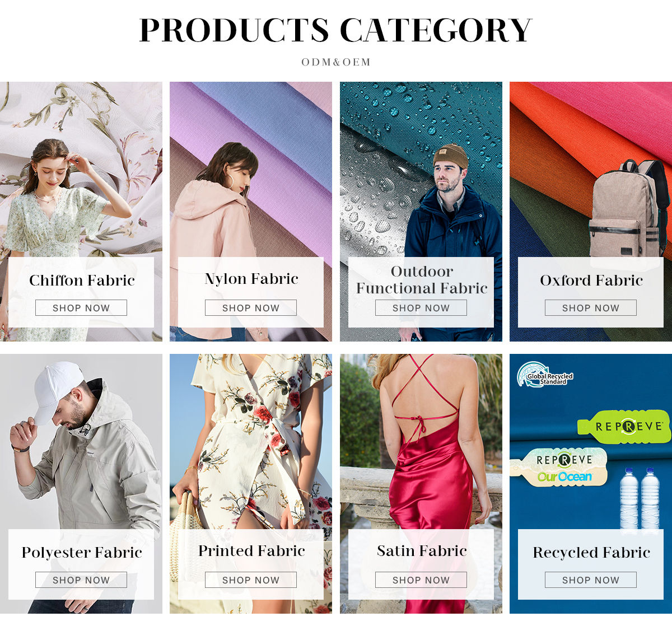Click SHOP NOW under Recycled Fabric

[x=591, y=580]
